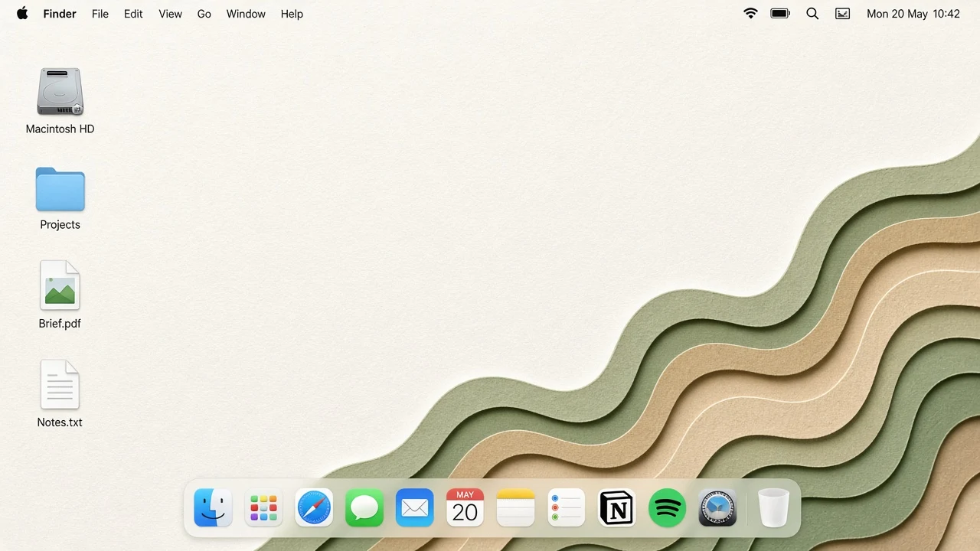The width and height of the screenshot is (980, 551).
Task: Select the Projects folder on the desktop
Action: click(x=60, y=189)
